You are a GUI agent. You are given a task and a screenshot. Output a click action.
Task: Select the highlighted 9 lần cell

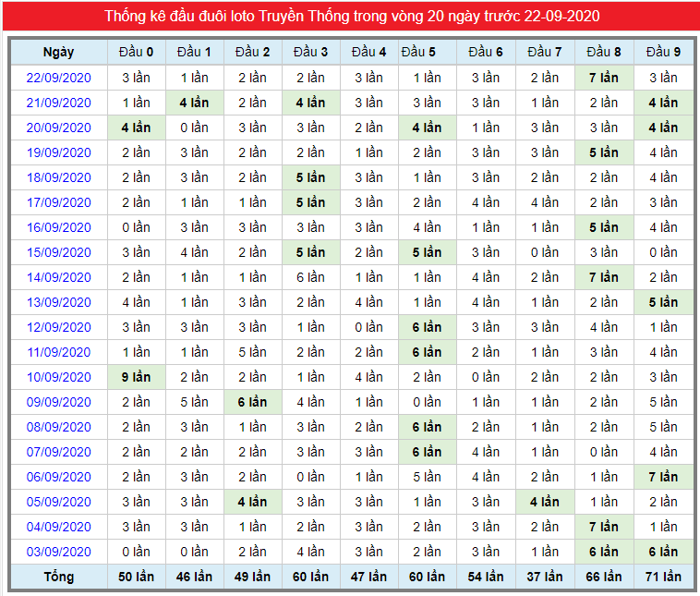tap(136, 377)
